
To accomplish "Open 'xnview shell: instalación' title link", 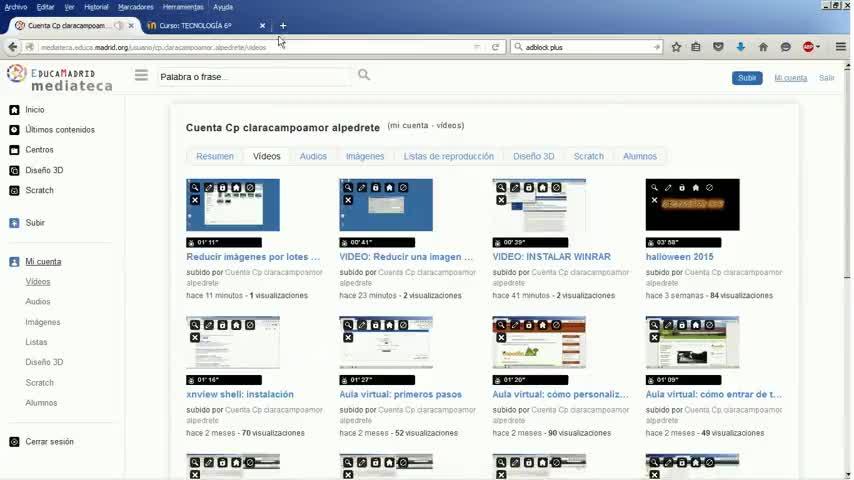I will (240, 394).
